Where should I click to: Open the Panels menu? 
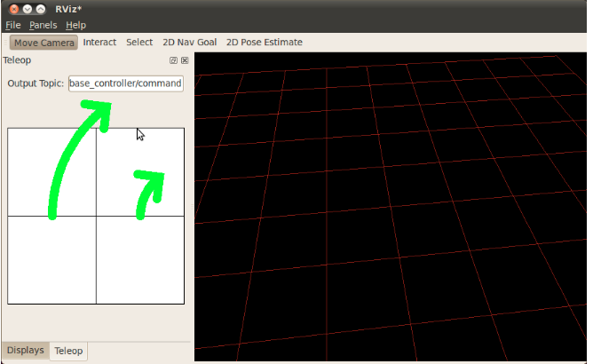43,26
